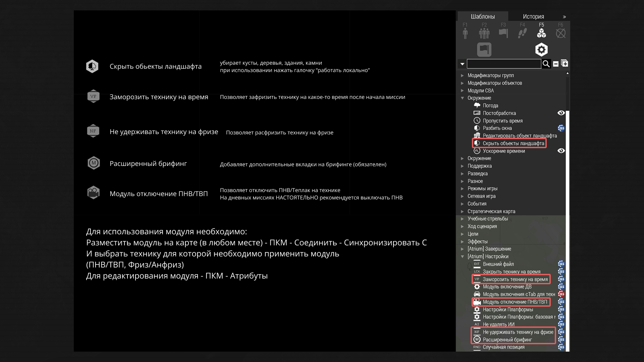
Task: Expand the Поддержка category
Action: 462,166
